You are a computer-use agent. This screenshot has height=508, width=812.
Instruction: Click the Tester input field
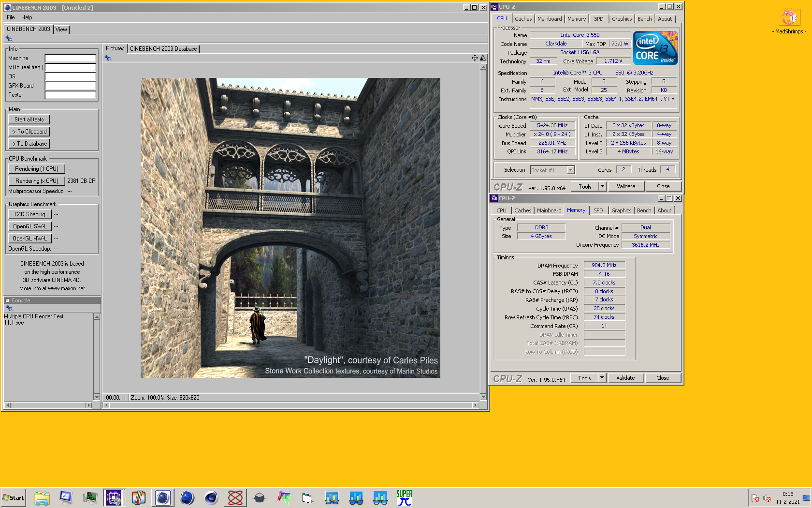[71, 95]
